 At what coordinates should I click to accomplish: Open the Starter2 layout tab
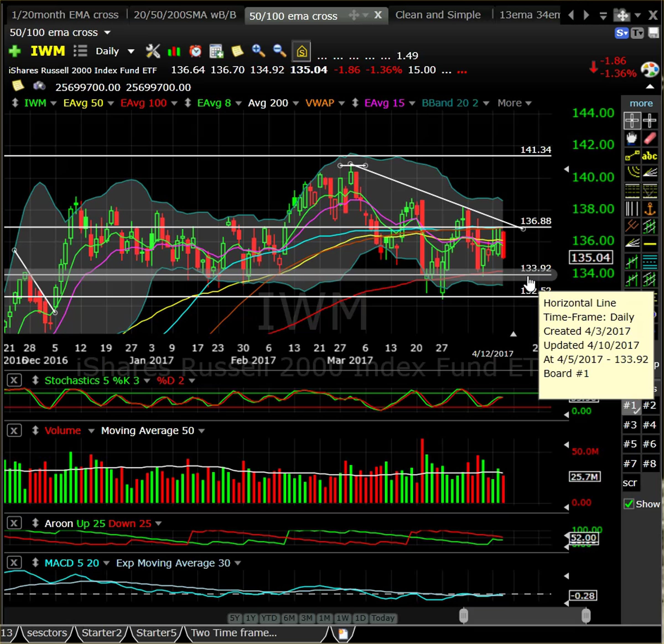(x=102, y=633)
